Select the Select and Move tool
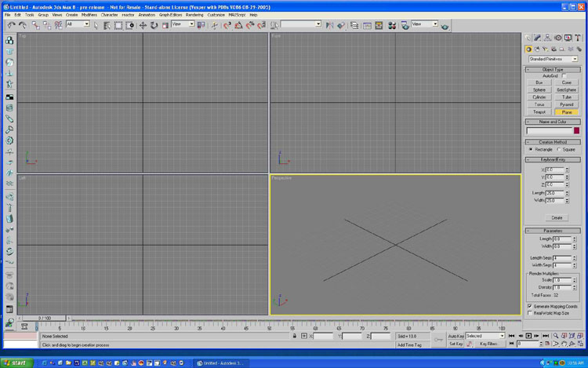The width and height of the screenshot is (588, 368). (143, 25)
